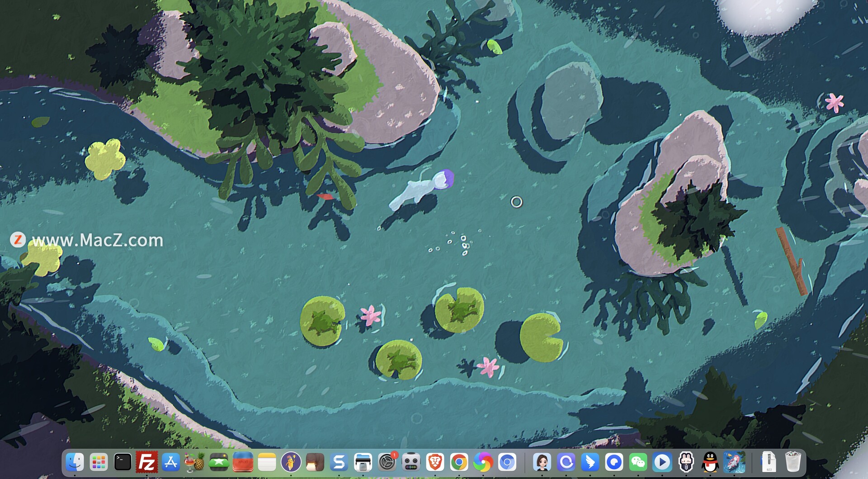The height and width of the screenshot is (479, 868).
Task: Launch Snagit blue S icon
Action: tap(339, 462)
